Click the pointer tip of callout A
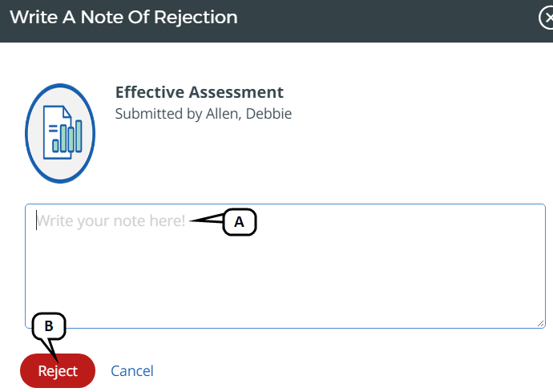The width and height of the screenshot is (553, 392). (192, 220)
